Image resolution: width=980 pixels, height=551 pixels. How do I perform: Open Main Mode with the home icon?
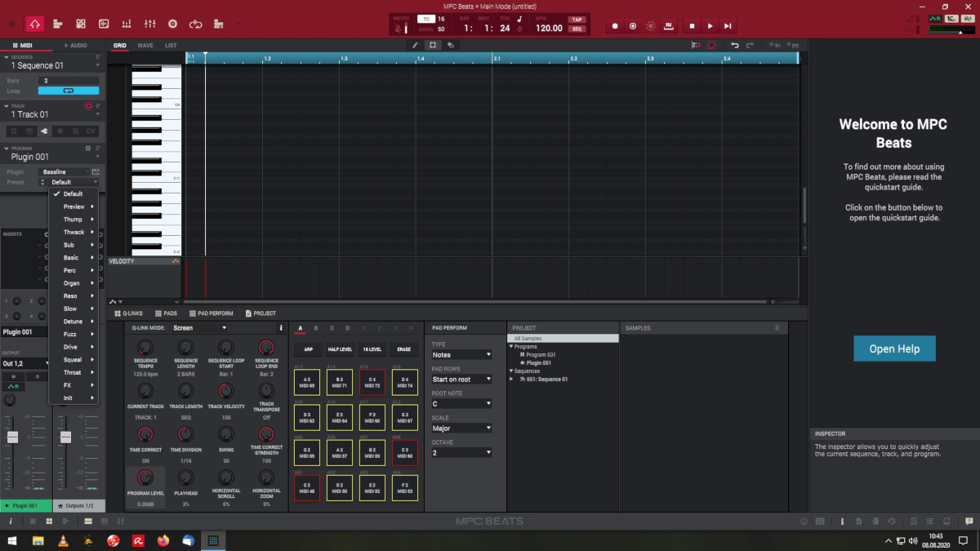(35, 24)
